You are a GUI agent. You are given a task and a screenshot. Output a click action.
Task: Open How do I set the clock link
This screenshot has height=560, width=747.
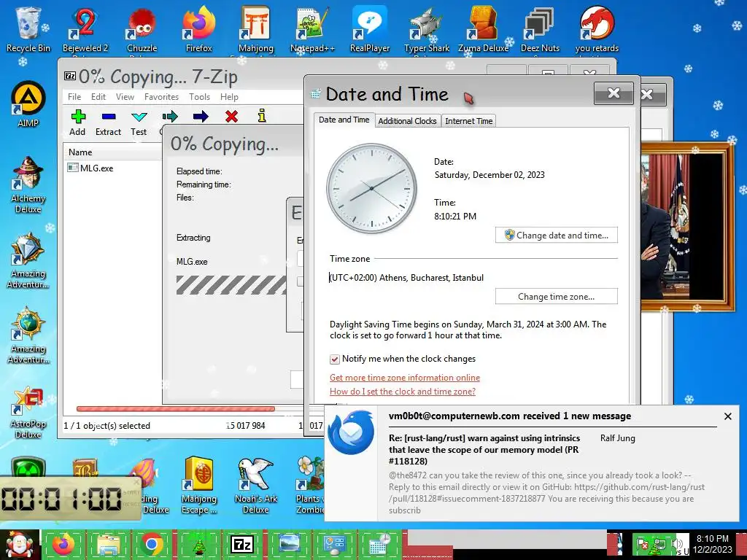pyautogui.click(x=403, y=392)
